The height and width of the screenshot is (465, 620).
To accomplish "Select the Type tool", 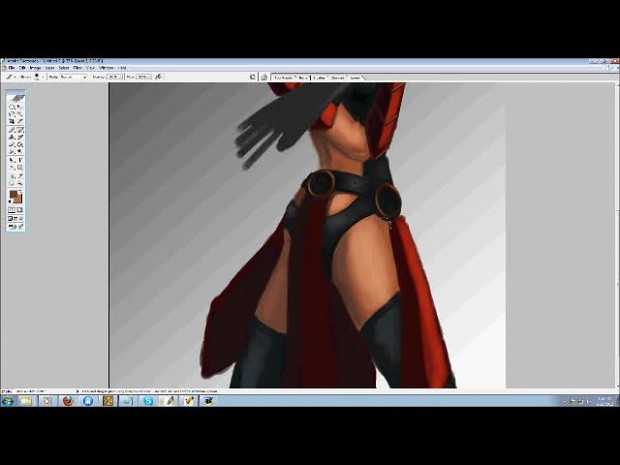I will [x=20, y=160].
